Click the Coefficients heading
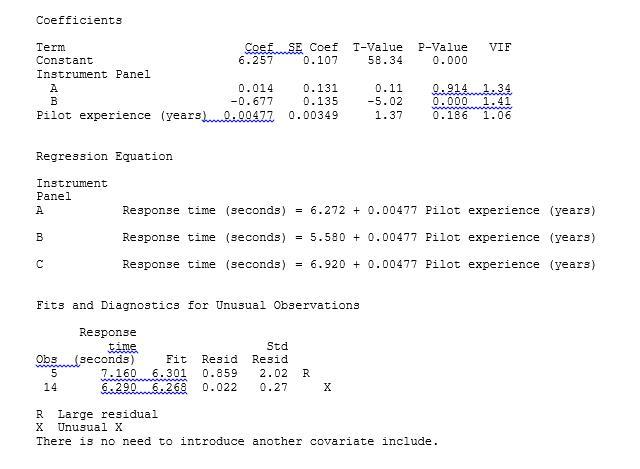Viewport: 640px width, 469px height. (x=79, y=20)
